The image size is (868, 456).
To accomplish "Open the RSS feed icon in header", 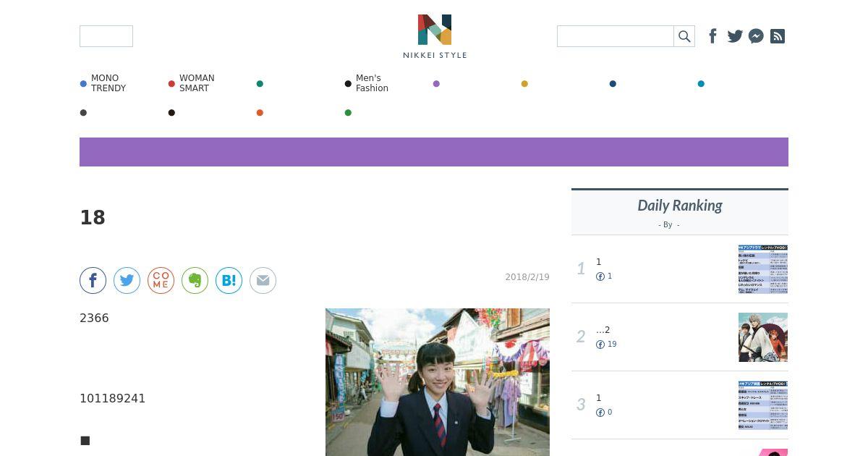I will click(x=778, y=36).
